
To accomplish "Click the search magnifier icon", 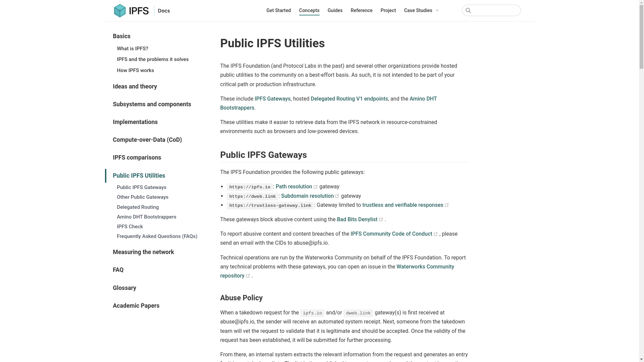I will (x=468, y=11).
